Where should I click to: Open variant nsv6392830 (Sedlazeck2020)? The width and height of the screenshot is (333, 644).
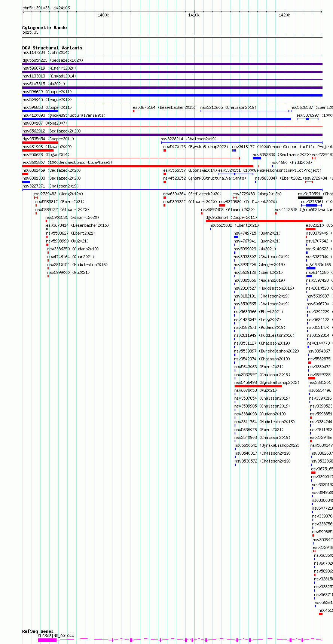tap(282, 155)
